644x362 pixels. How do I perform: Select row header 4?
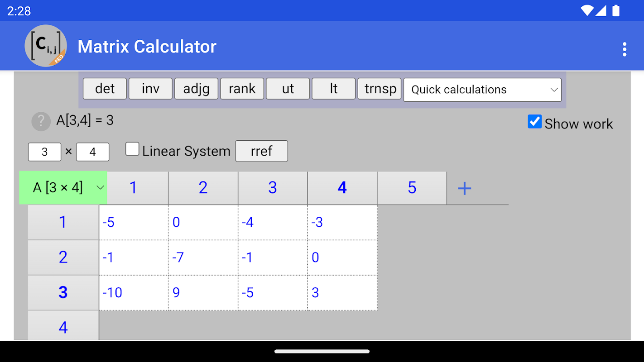(63, 327)
